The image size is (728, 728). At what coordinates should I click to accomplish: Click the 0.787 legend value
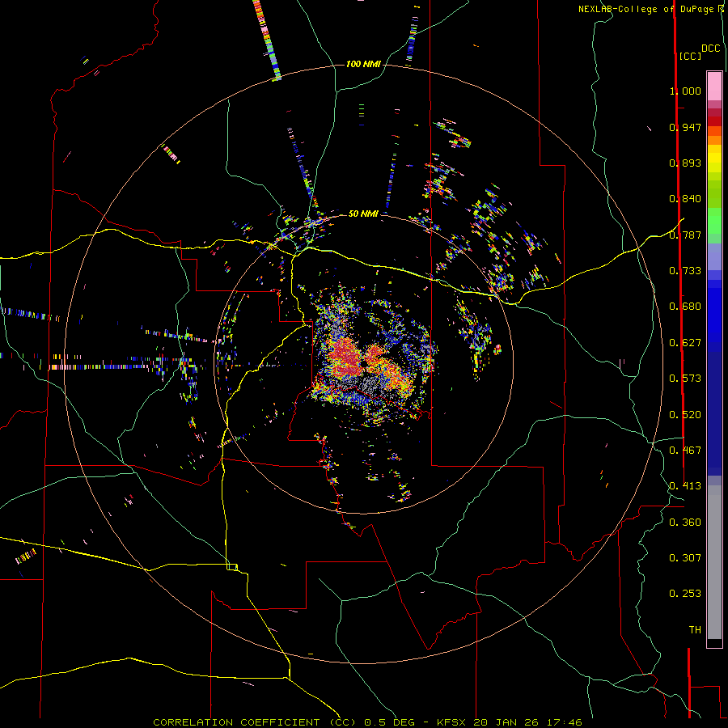pos(685,235)
